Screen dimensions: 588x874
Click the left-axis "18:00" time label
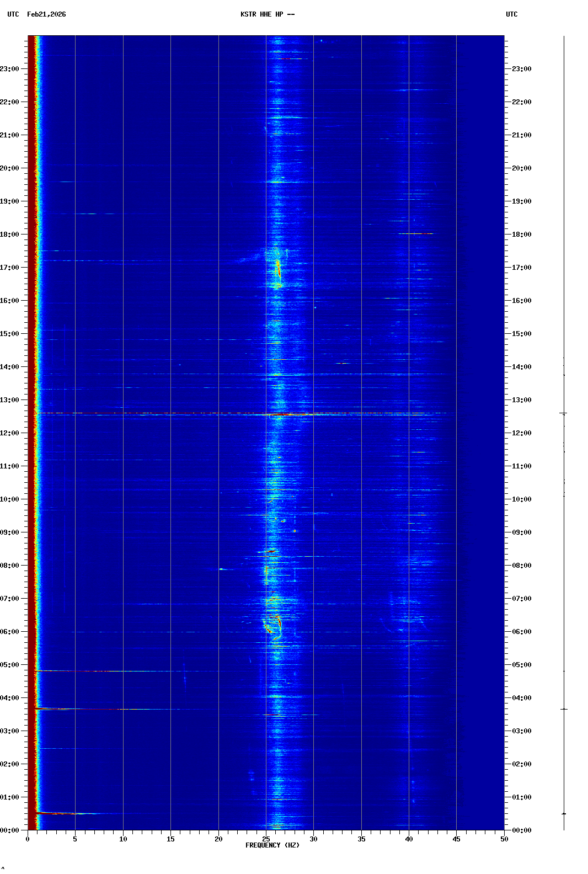tap(9, 235)
